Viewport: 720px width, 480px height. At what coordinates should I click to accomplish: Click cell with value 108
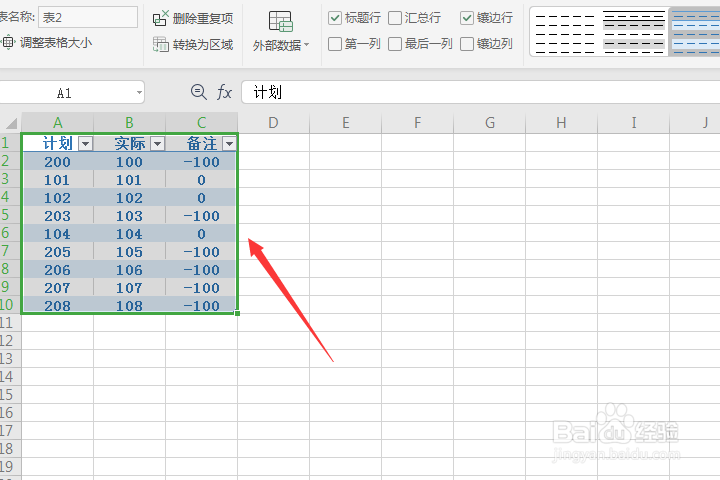[129, 305]
